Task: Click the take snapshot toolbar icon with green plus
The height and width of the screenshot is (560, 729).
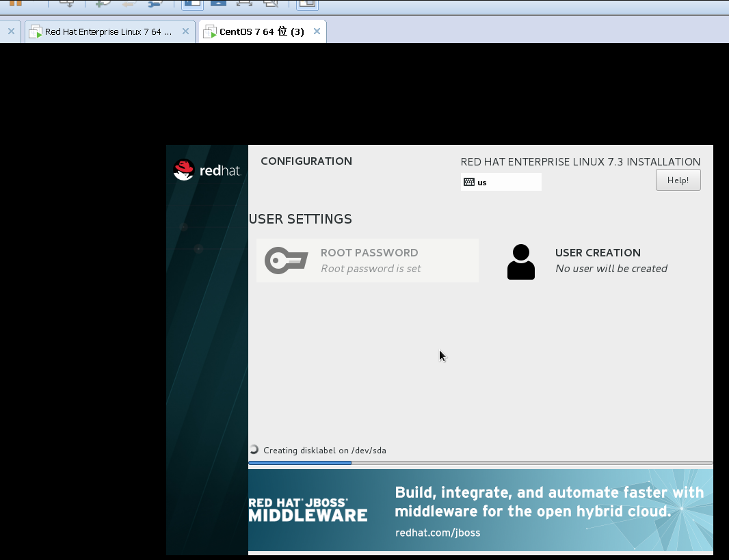Action: click(103, 3)
